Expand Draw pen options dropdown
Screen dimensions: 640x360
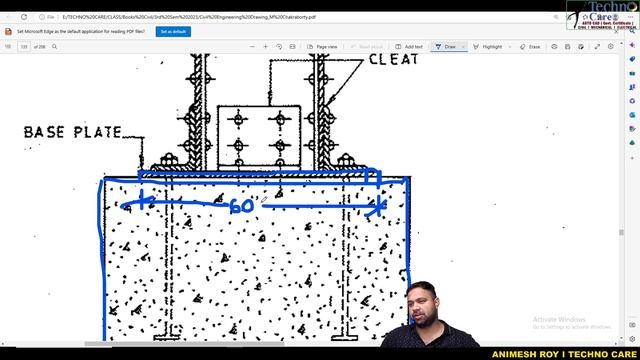[463, 47]
